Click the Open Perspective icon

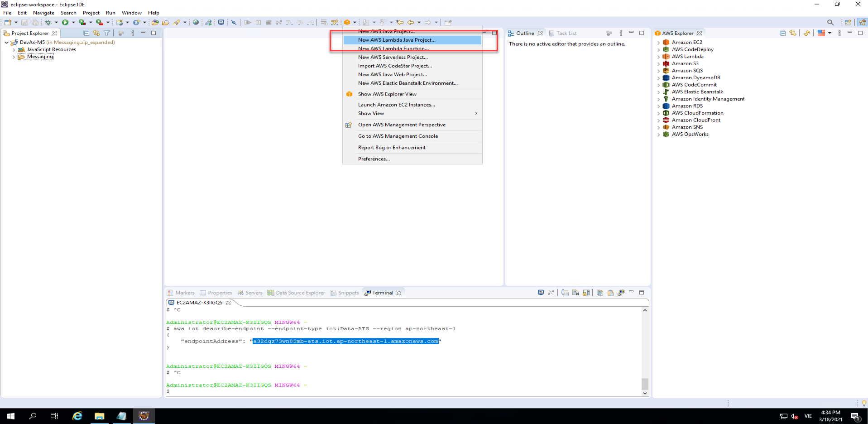coord(848,22)
